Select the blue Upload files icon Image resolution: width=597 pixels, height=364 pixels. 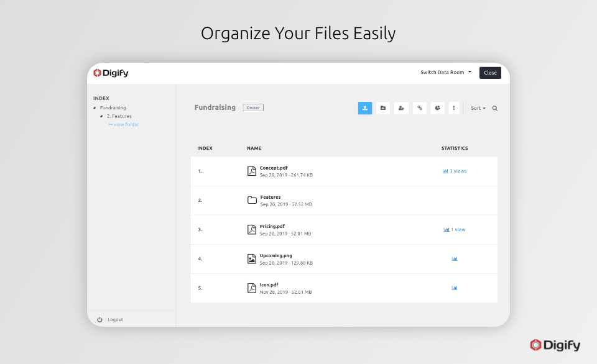pos(365,107)
